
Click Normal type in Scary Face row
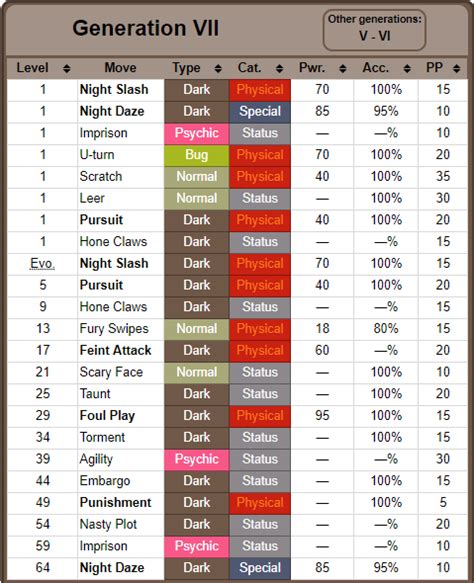(196, 372)
